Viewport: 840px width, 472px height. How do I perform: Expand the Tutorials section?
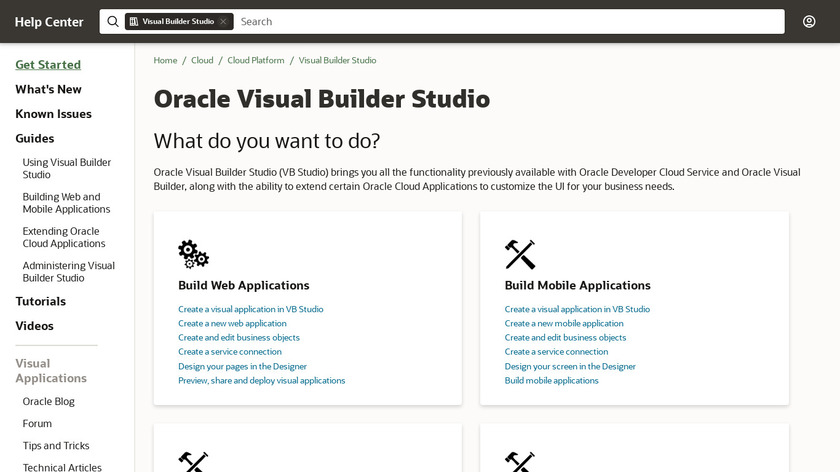click(x=40, y=301)
